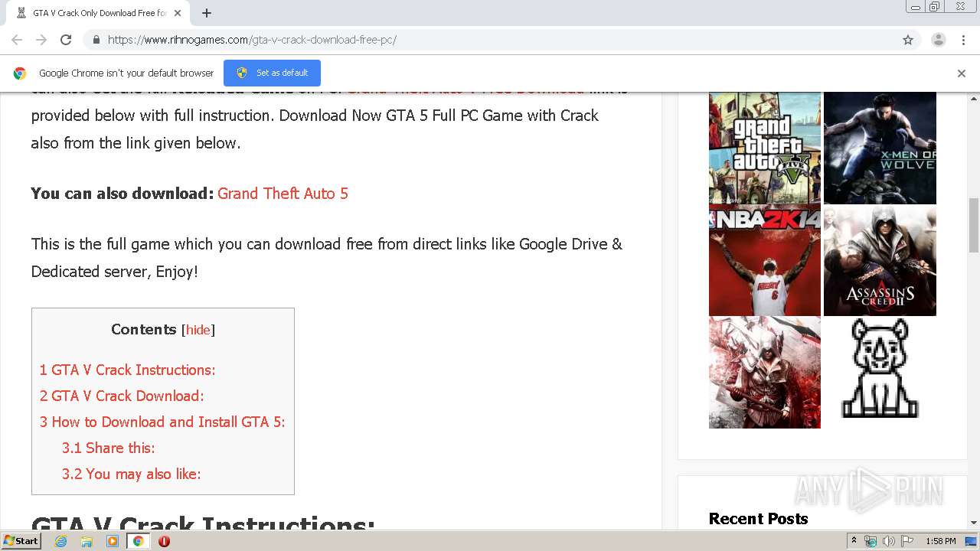
Task: Jump to 3.2 You may also like
Action: click(x=132, y=474)
